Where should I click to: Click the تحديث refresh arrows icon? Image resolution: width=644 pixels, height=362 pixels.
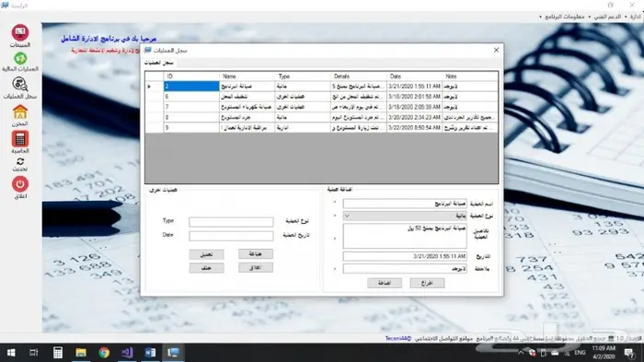[x=19, y=161]
